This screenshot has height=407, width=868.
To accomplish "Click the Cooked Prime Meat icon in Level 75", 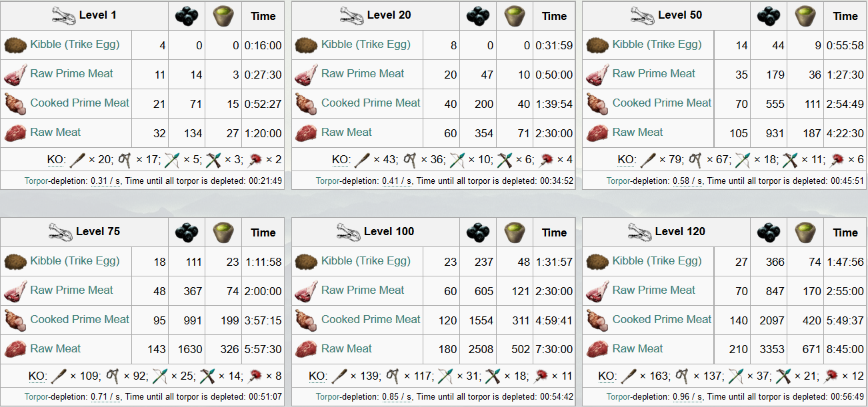I will coord(15,320).
